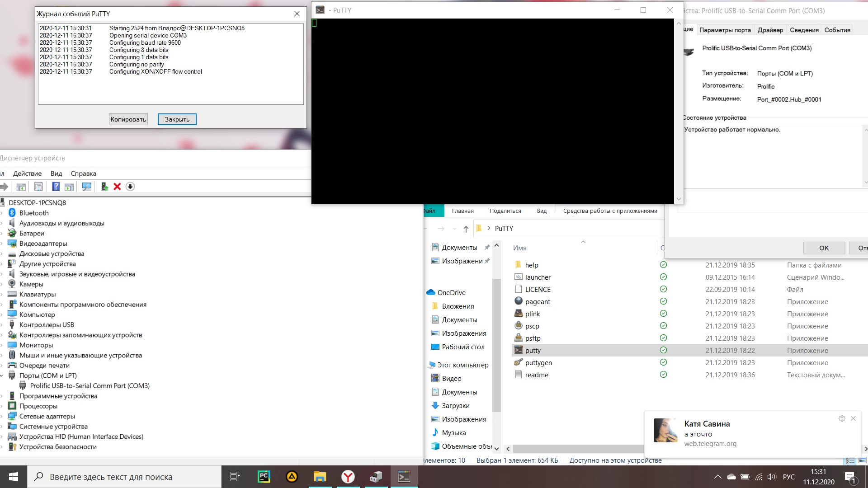
Task: Click the blue Help question-mark toolbar icon
Action: click(56, 187)
